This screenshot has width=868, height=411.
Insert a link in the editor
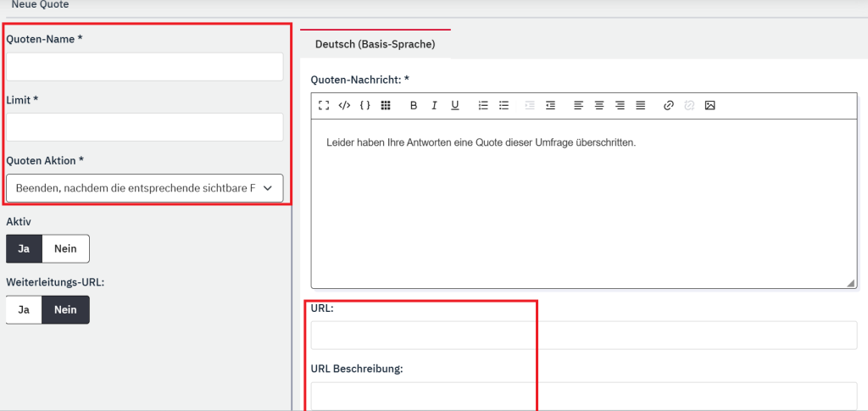pyautogui.click(x=668, y=106)
